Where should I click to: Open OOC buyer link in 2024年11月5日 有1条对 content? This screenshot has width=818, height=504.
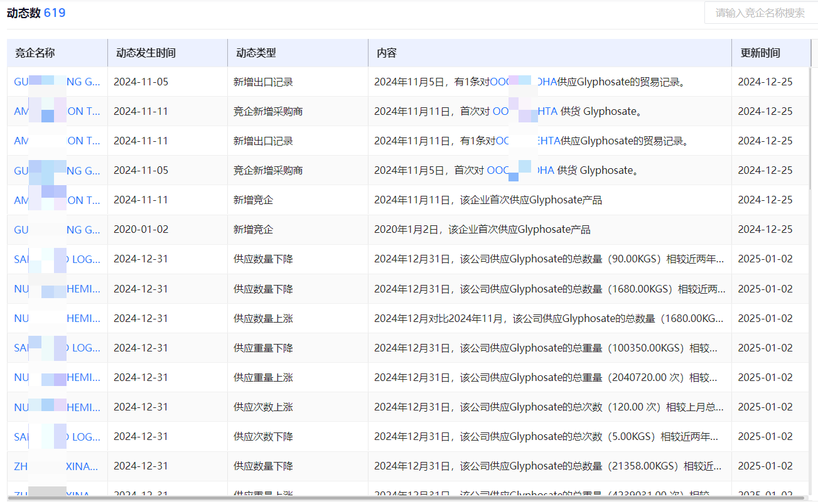point(522,82)
